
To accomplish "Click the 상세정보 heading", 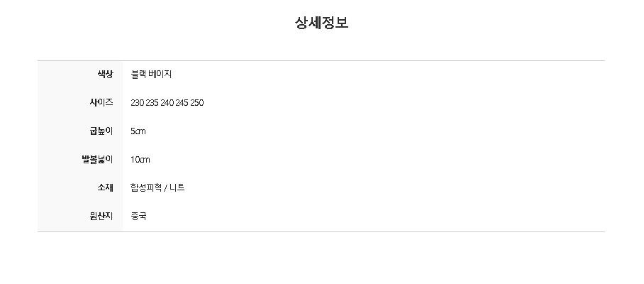I will pyautogui.click(x=321, y=23).
